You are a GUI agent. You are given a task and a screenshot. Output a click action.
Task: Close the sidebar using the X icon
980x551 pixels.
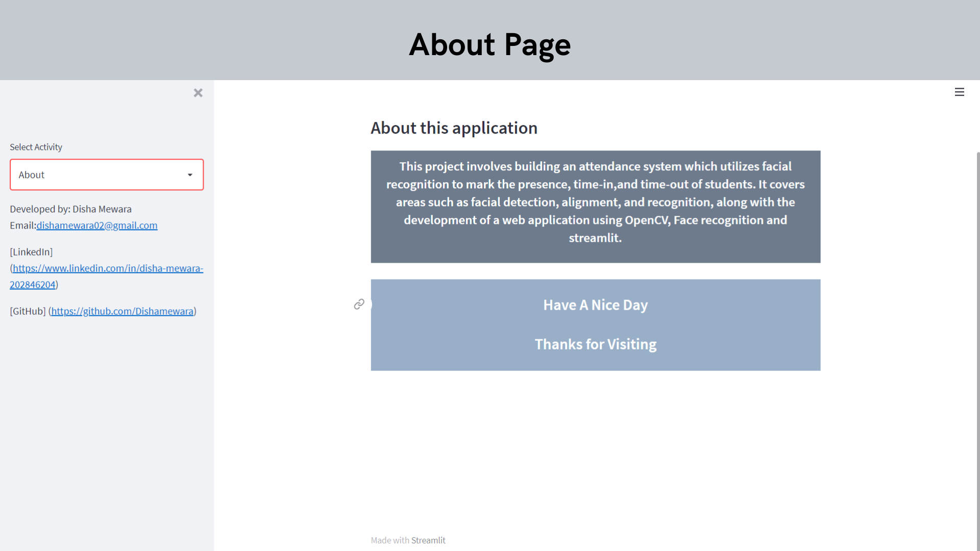point(198,93)
